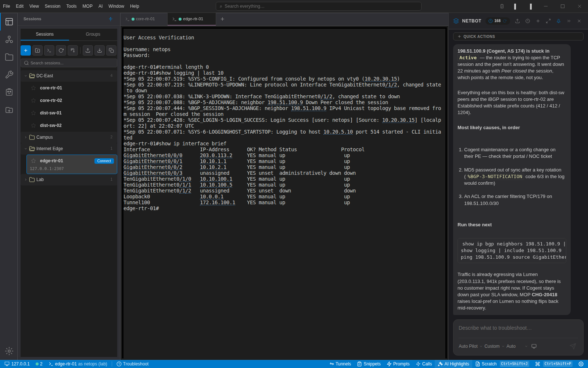Open the robot clipboard icon in activity bar
Image resolution: width=588 pixels, height=368 pixels.
click(x=9, y=92)
